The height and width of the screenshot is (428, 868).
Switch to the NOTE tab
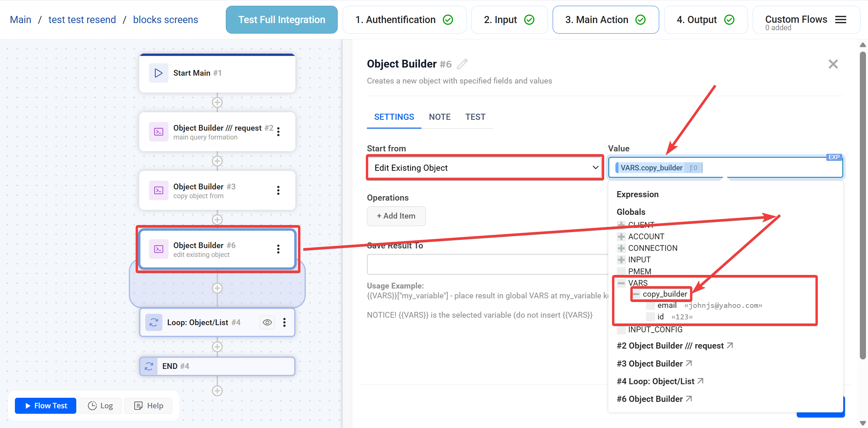pyautogui.click(x=439, y=117)
